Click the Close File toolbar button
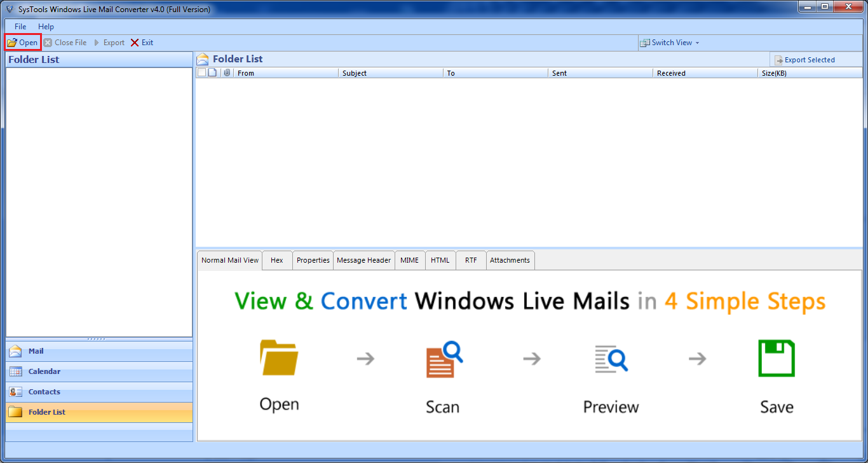This screenshot has width=868, height=463. click(x=65, y=43)
